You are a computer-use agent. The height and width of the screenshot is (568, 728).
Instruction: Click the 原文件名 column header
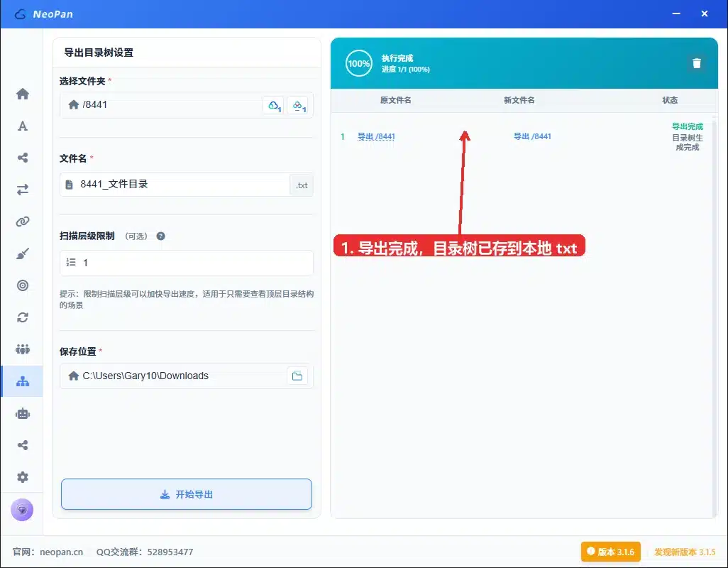click(x=395, y=100)
